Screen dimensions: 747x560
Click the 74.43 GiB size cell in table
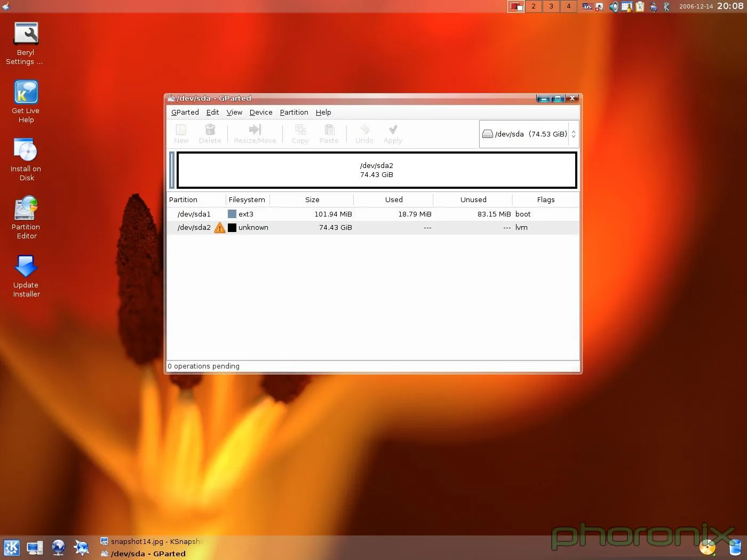(335, 228)
